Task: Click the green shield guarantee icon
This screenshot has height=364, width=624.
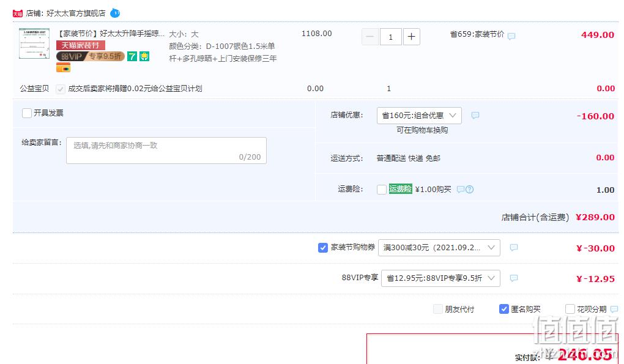Action: point(144,56)
